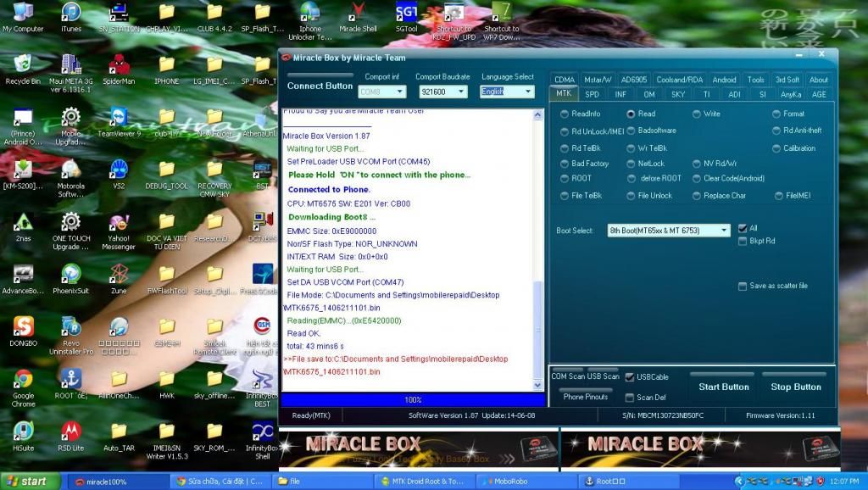Switch to the miracle100% taskbar item
The image size is (868, 490).
(117, 482)
